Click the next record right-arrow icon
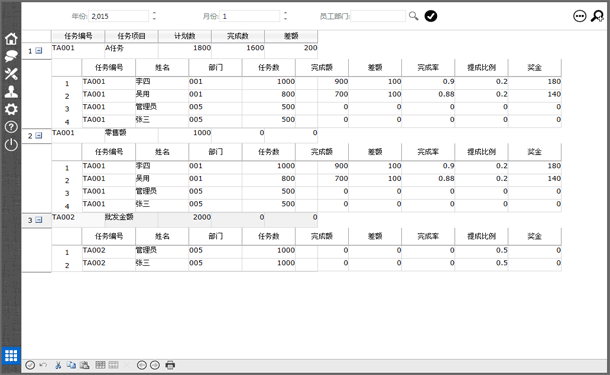 (155, 365)
